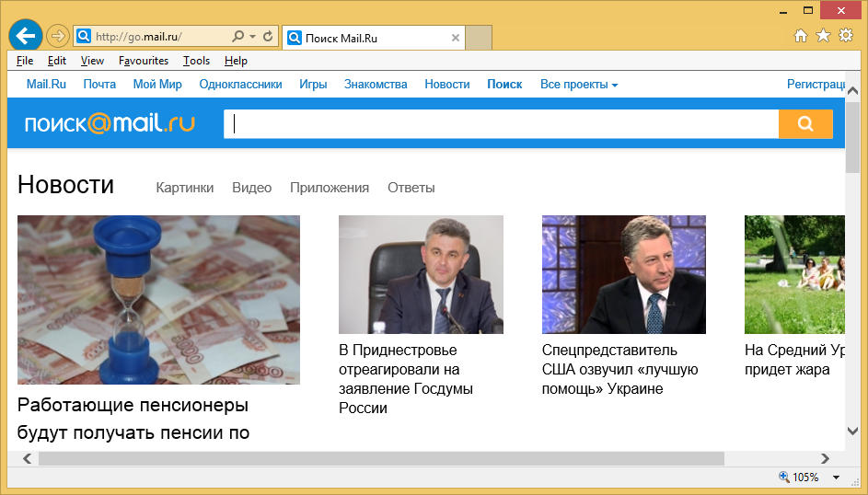Screen dimensions: 868x495
Task: Click the orange search magnifier button
Action: 805,124
